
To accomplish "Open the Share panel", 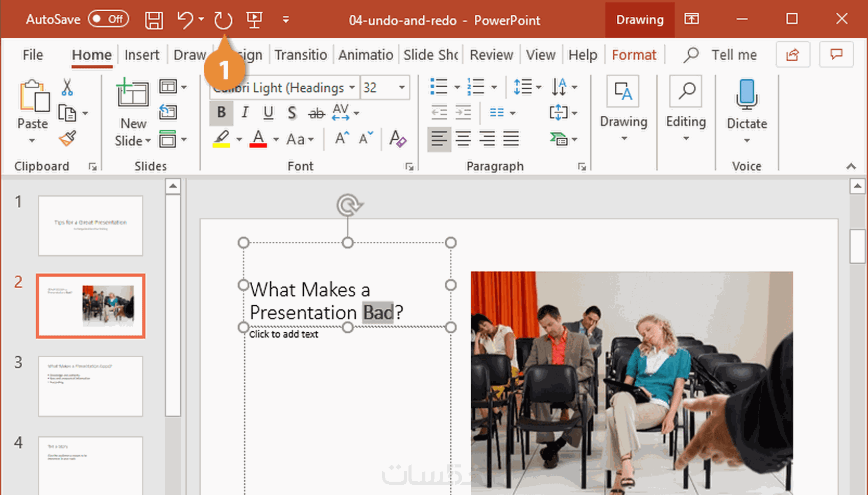I will (793, 55).
